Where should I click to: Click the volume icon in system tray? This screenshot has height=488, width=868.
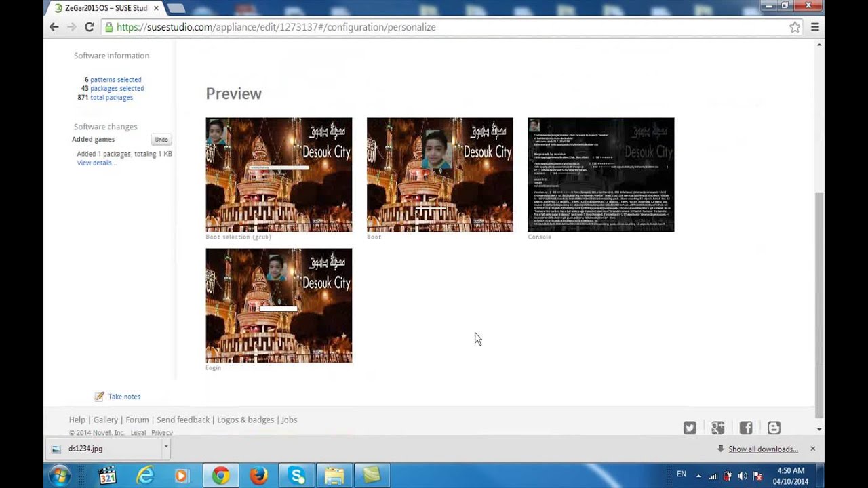tap(743, 476)
